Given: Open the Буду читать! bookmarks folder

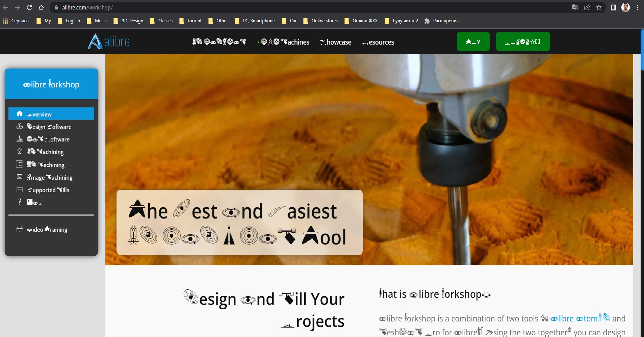Looking at the screenshot, I should pos(402,21).
